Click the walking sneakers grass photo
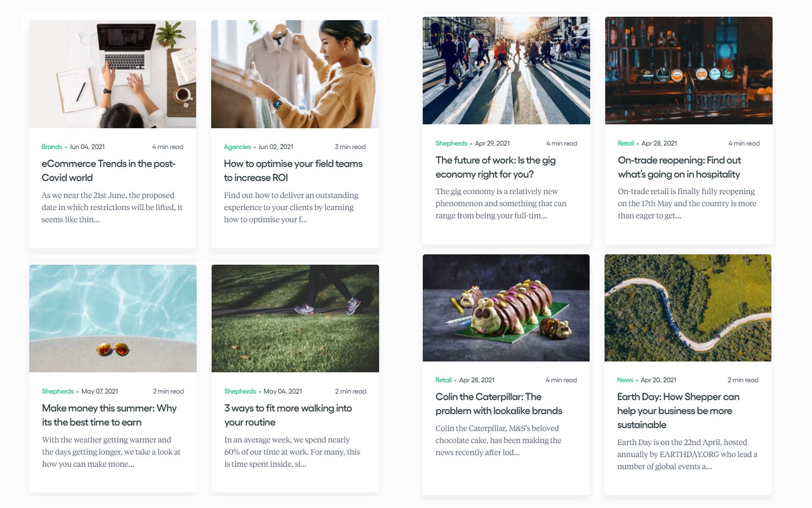The width and height of the screenshot is (812, 508). [x=295, y=318]
